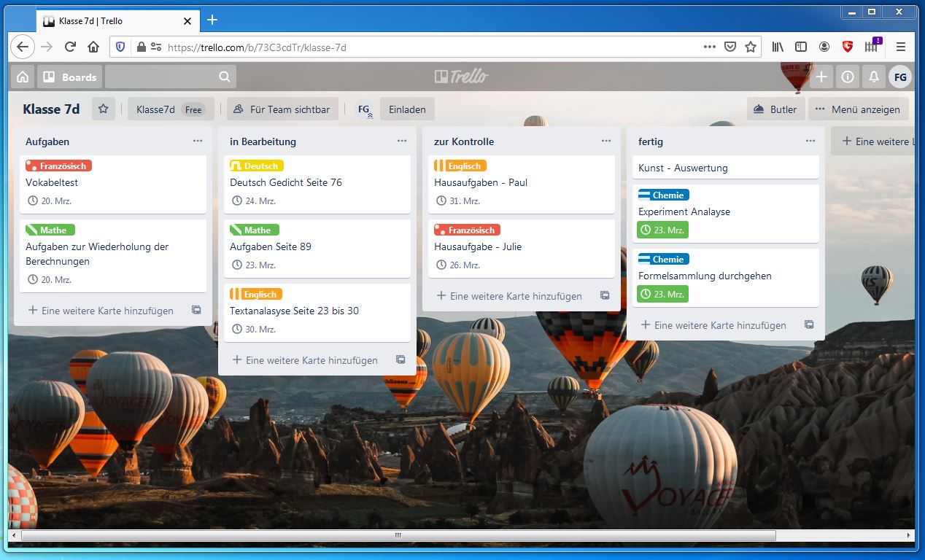The height and width of the screenshot is (560, 925).
Task: Click the Trello search input field
Action: 170,77
